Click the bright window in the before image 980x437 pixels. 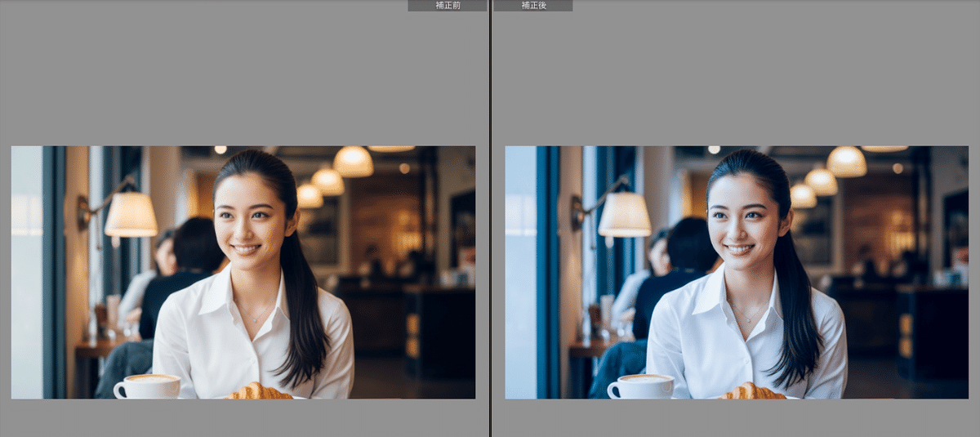coord(26,270)
